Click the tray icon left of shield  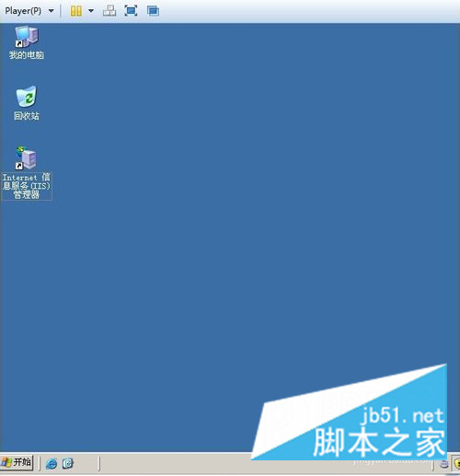pos(444,464)
